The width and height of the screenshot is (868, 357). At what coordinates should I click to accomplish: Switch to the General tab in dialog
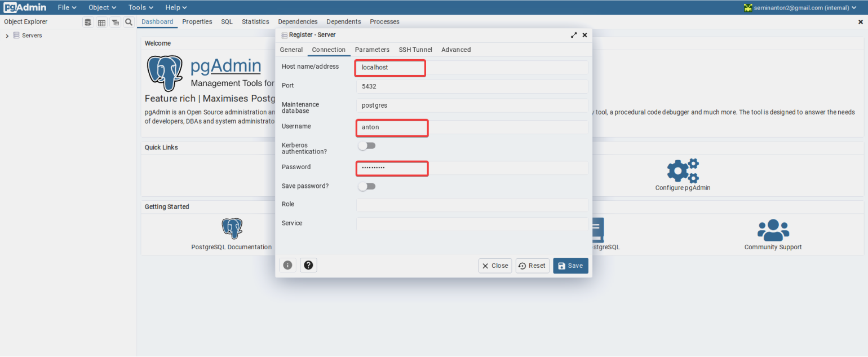pyautogui.click(x=291, y=50)
